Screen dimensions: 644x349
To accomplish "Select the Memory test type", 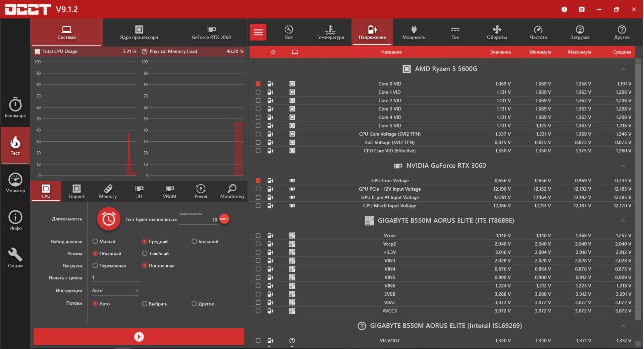I will point(108,191).
